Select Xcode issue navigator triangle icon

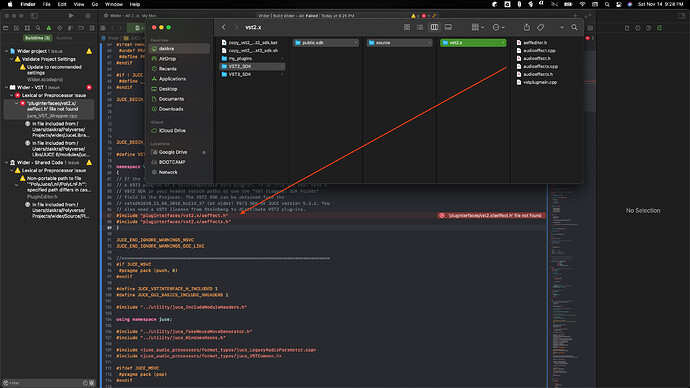49,28
